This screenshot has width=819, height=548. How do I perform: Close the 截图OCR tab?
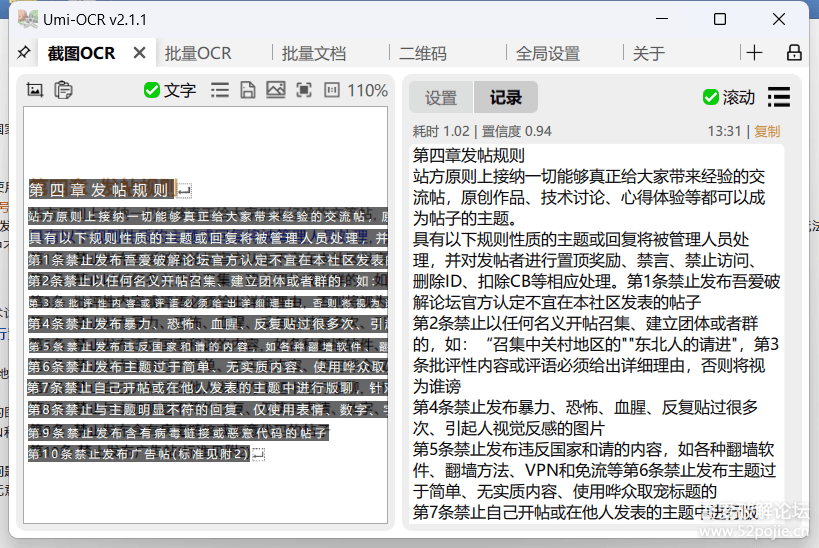coord(139,53)
